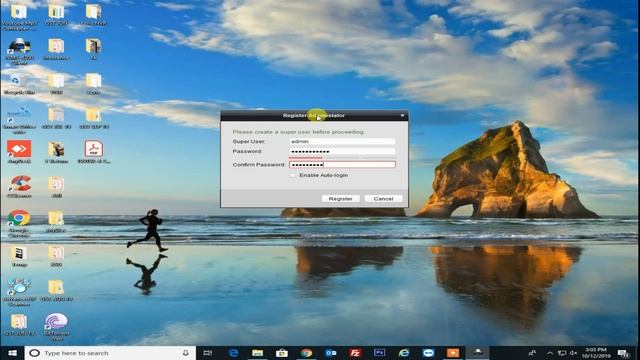Click the active iVMS app taskbar icon
The image size is (640, 360).
pyautogui.click(x=478, y=353)
